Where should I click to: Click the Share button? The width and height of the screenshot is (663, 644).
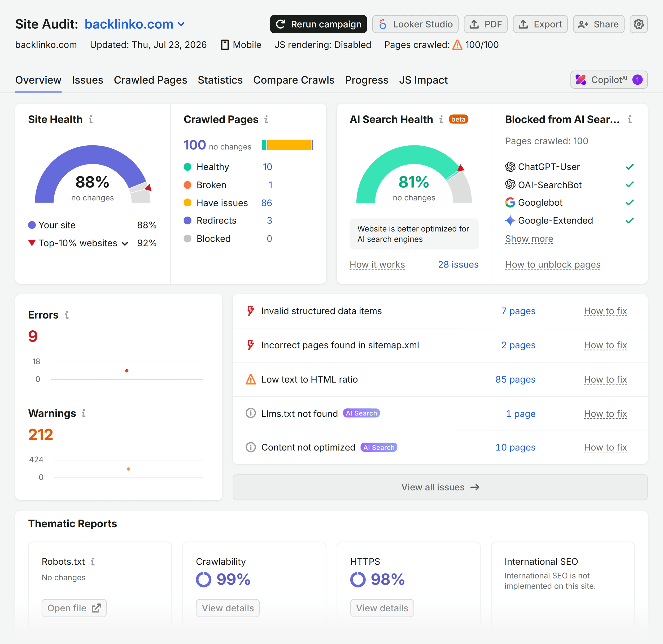(x=598, y=24)
